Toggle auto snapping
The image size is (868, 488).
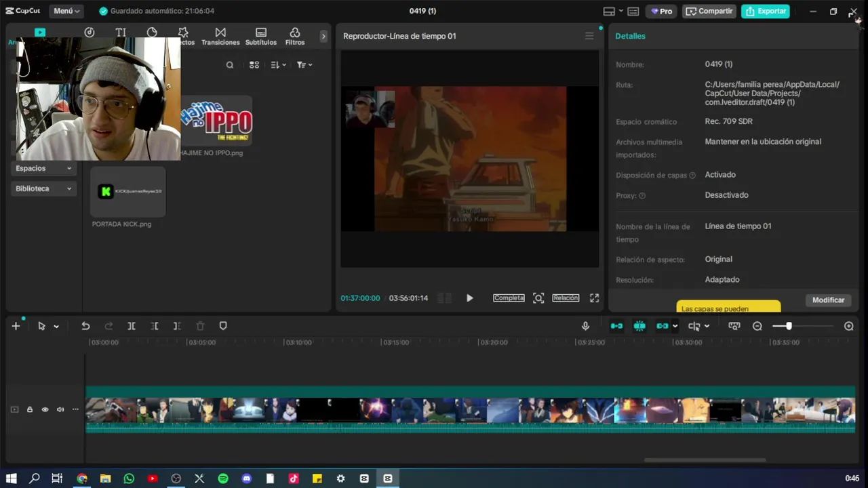tap(639, 326)
